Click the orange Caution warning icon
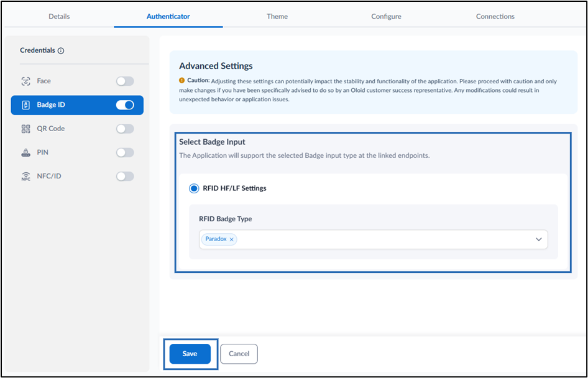588x378 pixels. tap(182, 80)
